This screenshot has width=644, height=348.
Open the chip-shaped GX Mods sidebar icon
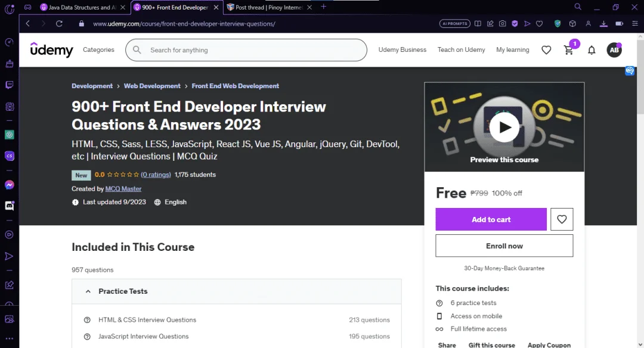[x=9, y=107]
